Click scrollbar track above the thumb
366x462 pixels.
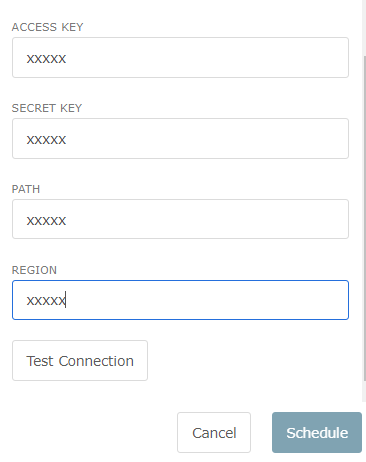coord(364,27)
